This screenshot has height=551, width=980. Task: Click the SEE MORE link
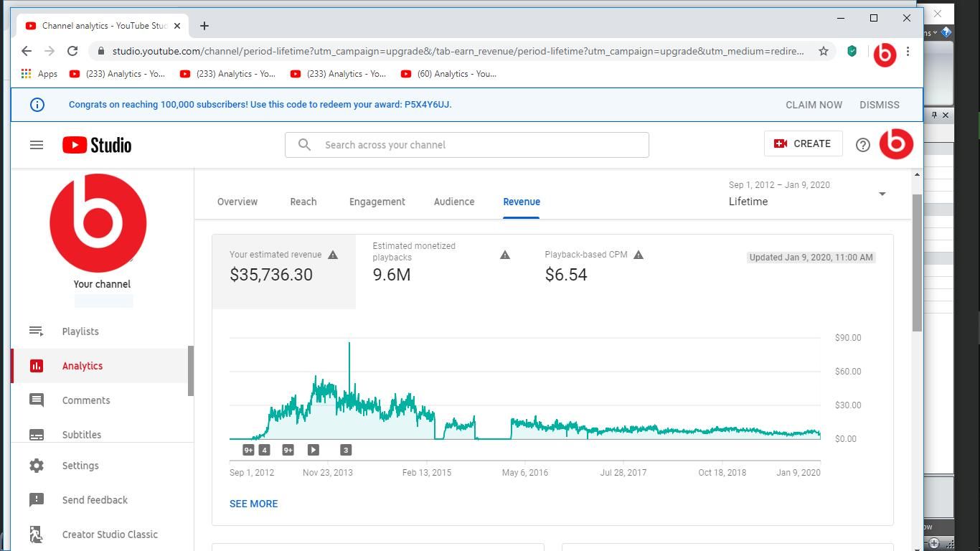(253, 504)
